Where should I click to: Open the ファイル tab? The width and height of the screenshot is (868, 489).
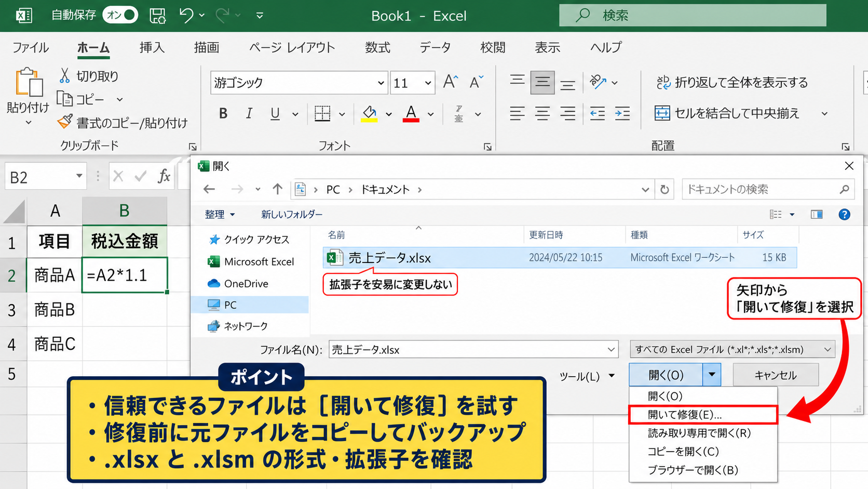pyautogui.click(x=30, y=47)
